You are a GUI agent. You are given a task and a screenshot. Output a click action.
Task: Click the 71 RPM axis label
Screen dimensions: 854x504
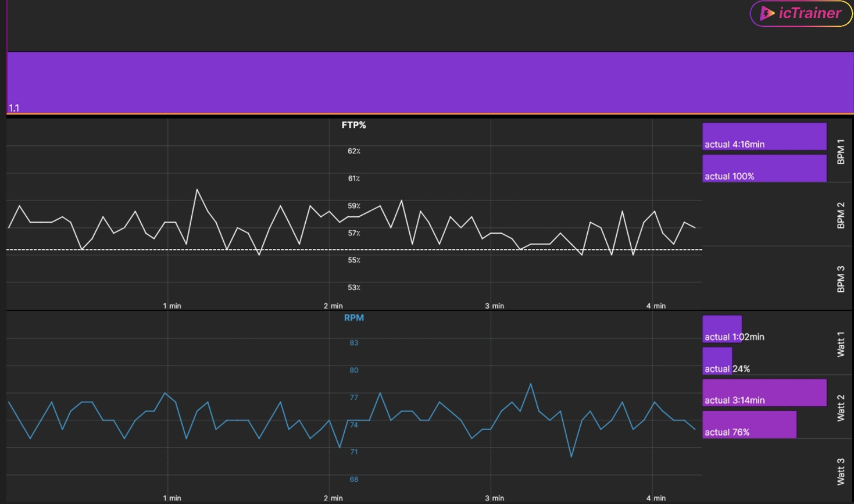pos(353,452)
